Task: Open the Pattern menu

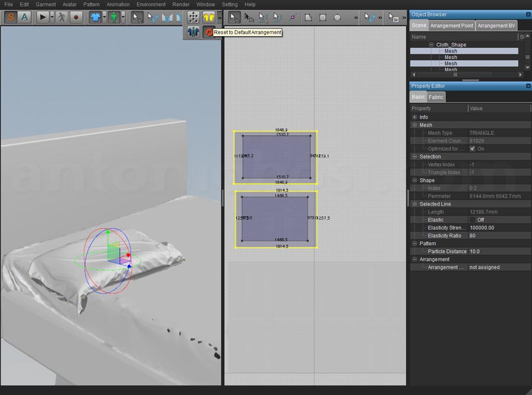Action: click(91, 4)
